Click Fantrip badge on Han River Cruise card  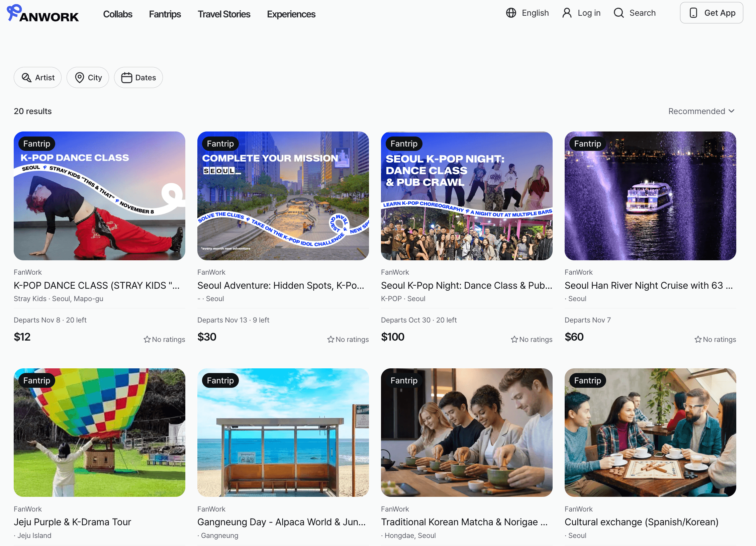[588, 144]
